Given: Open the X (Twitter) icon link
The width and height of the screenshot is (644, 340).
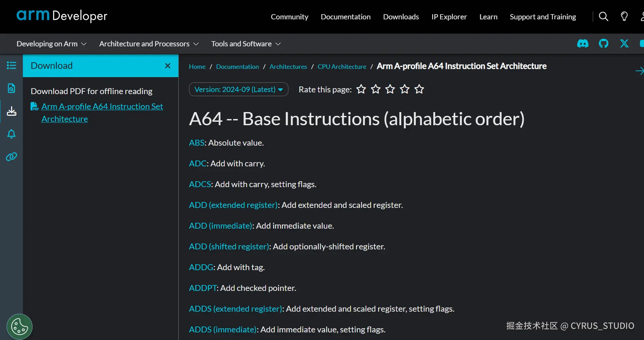Looking at the screenshot, I should click(624, 44).
